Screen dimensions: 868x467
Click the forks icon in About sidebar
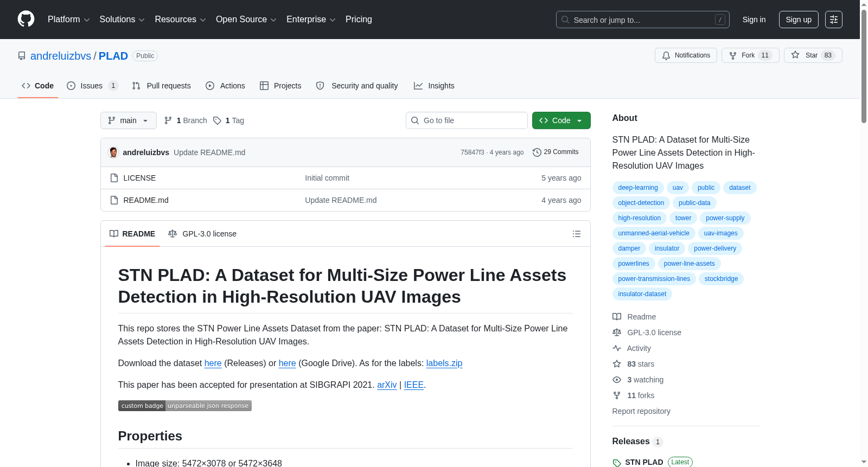[617, 395]
